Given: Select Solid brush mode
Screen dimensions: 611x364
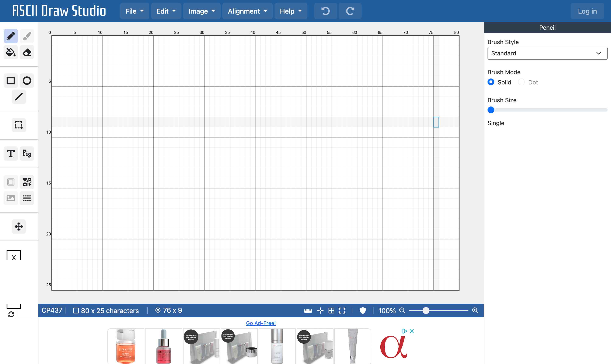Looking at the screenshot, I should [491, 82].
